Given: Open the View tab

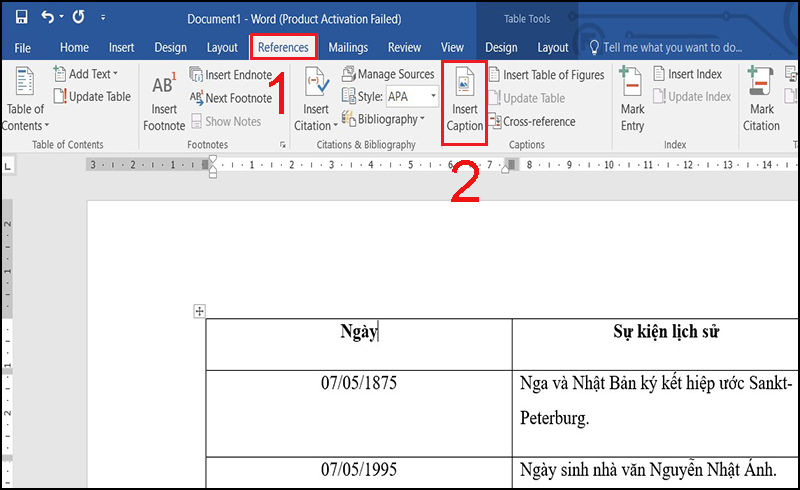Looking at the screenshot, I should 452,47.
